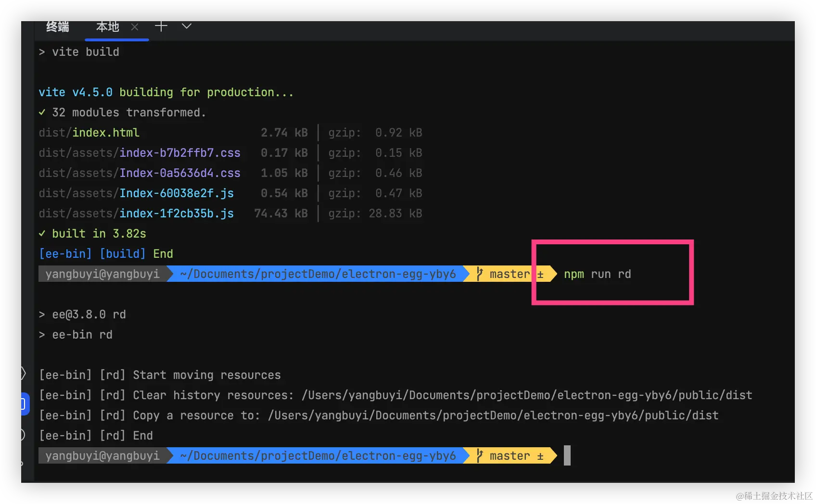The width and height of the screenshot is (816, 504).
Task: Click the public/dist path after 'Copy a resource to:'
Action: pos(493,416)
